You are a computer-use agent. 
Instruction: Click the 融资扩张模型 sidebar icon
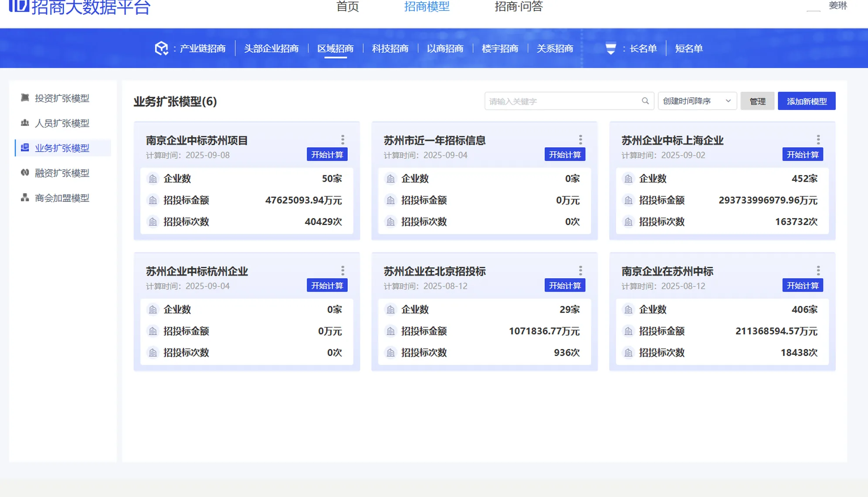pos(25,173)
